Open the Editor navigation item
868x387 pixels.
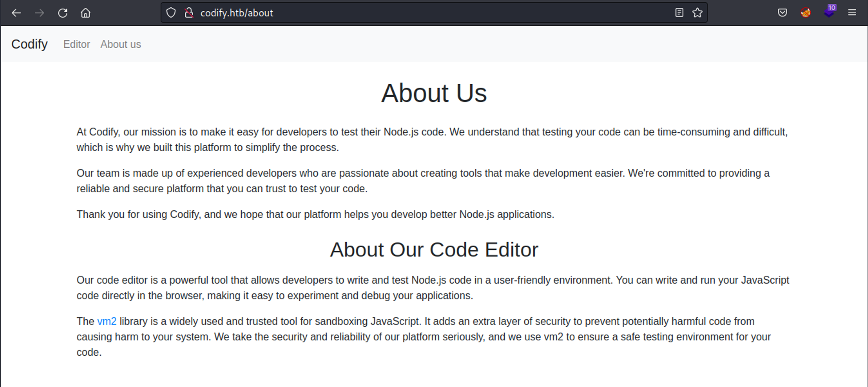[76, 44]
